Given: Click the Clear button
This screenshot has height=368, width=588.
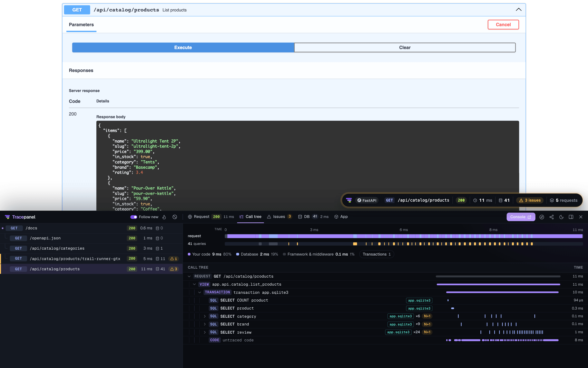Looking at the screenshot, I should click(405, 47).
